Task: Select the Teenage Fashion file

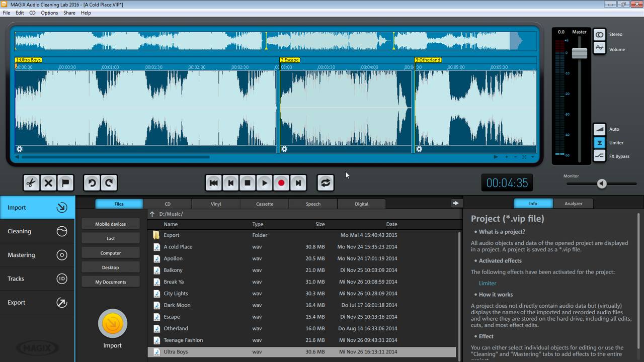Action: tap(302, 340)
